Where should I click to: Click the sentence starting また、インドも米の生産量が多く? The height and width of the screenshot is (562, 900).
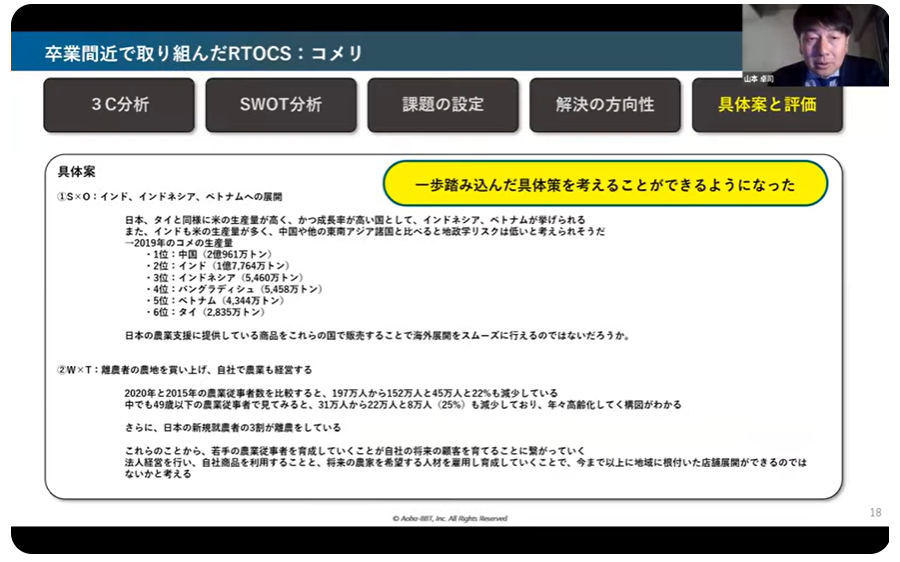point(364,231)
